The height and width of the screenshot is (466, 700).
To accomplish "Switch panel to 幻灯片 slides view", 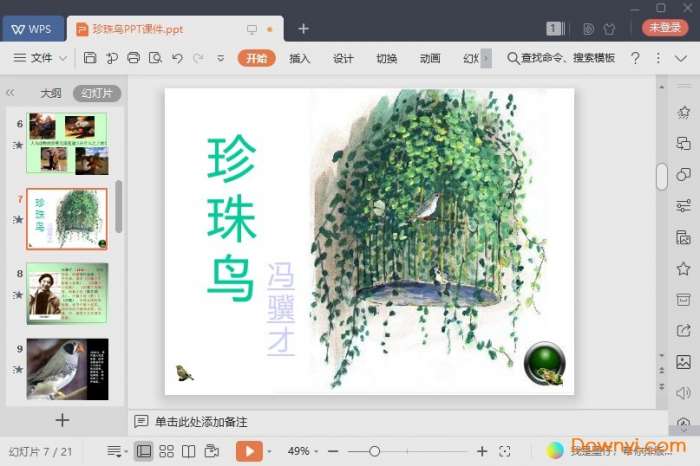I will (x=97, y=93).
